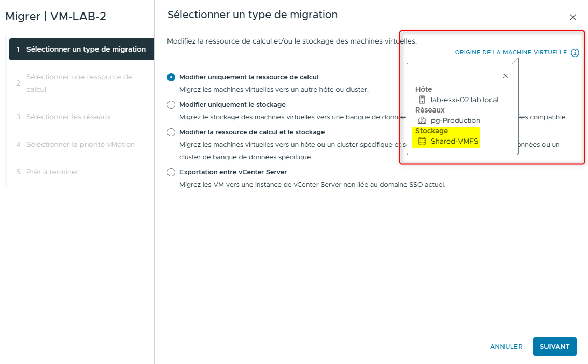The image size is (588, 364).
Task: Click ANNULER to cancel migration
Action: tap(506, 346)
